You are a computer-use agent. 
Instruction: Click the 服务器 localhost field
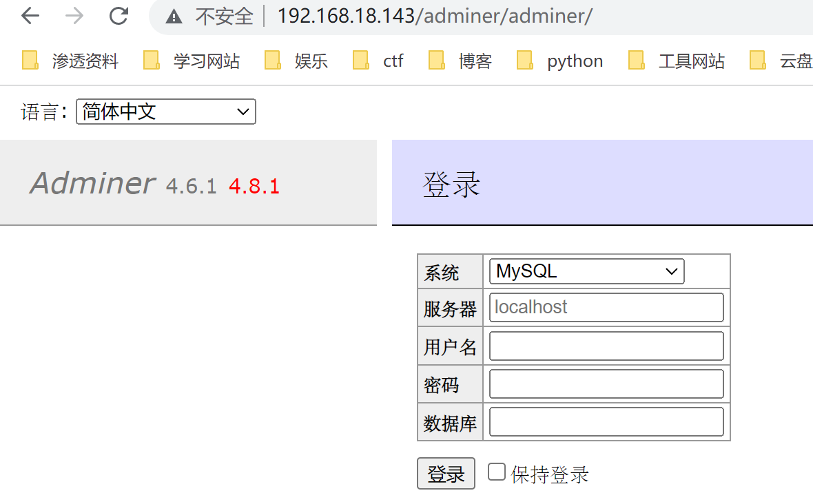(x=606, y=307)
